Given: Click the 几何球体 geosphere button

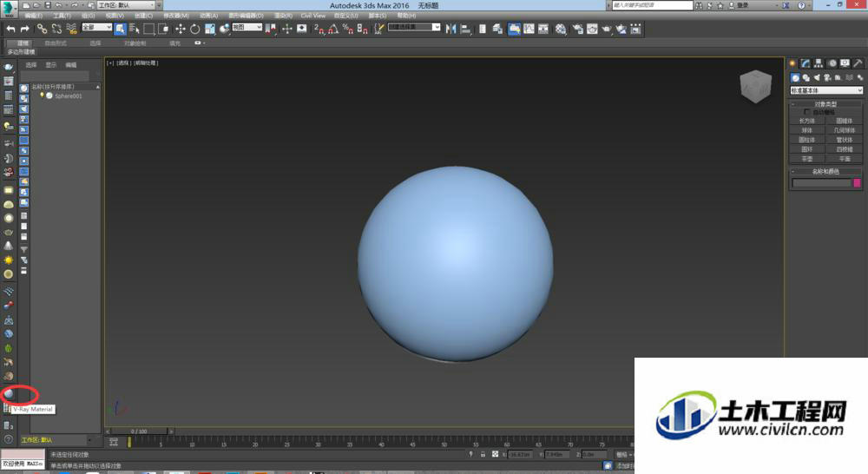Looking at the screenshot, I should click(844, 130).
